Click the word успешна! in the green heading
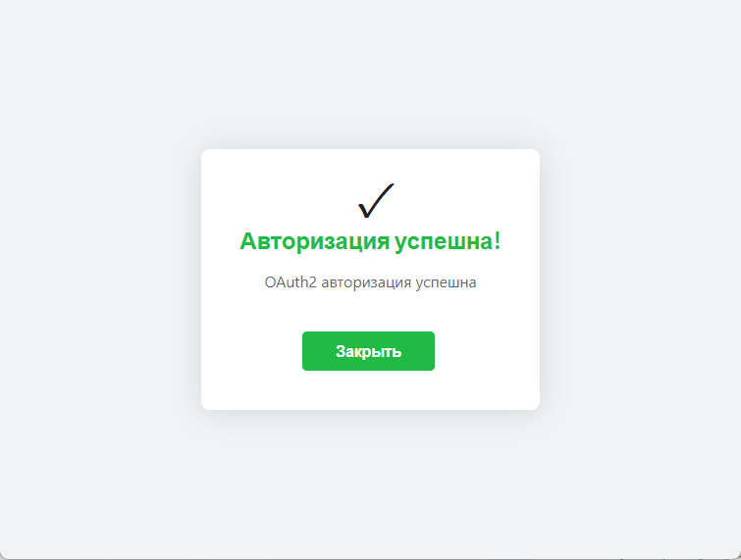 click(x=448, y=241)
